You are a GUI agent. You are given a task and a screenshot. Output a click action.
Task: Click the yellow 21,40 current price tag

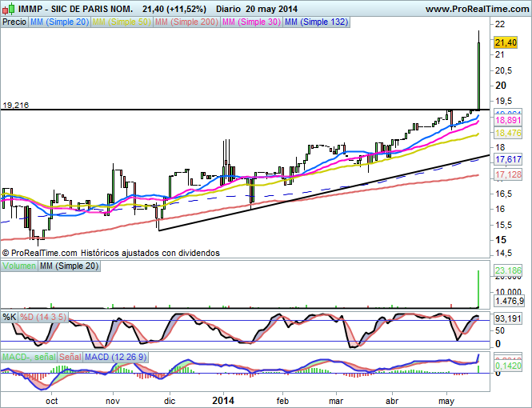pos(505,42)
